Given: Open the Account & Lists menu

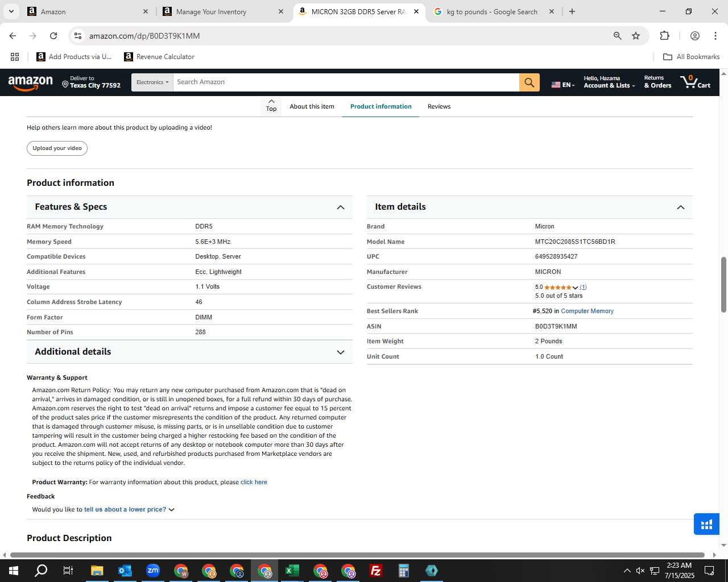Looking at the screenshot, I should (609, 82).
